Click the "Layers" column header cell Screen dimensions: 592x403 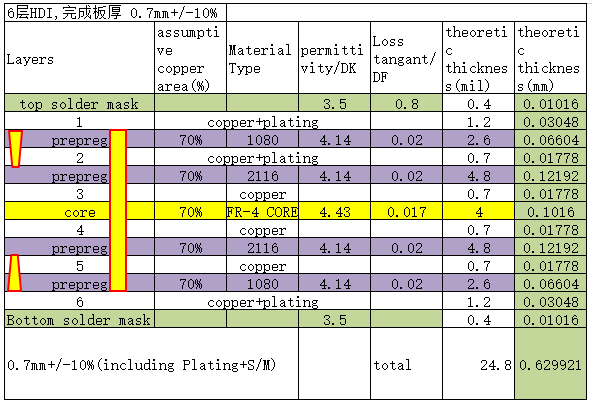point(80,58)
